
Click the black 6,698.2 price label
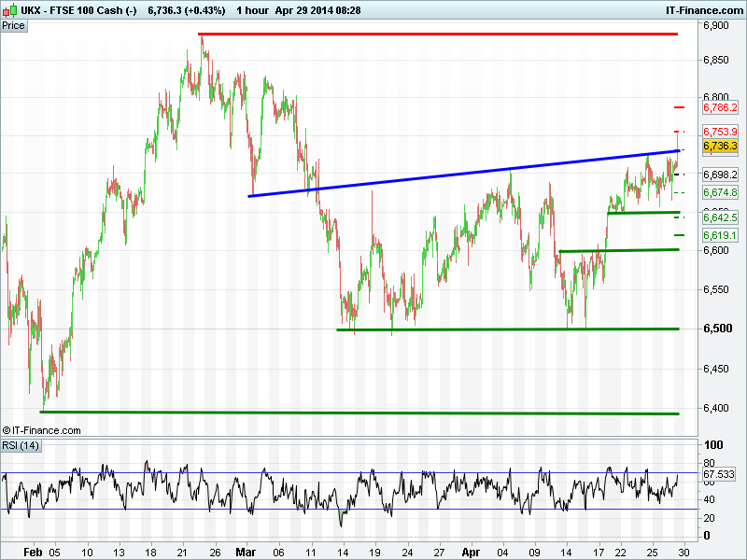(720, 175)
